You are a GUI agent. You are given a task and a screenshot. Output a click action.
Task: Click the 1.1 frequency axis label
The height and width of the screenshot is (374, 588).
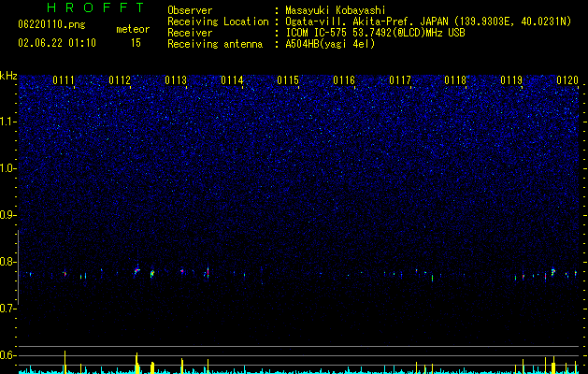pos(8,122)
